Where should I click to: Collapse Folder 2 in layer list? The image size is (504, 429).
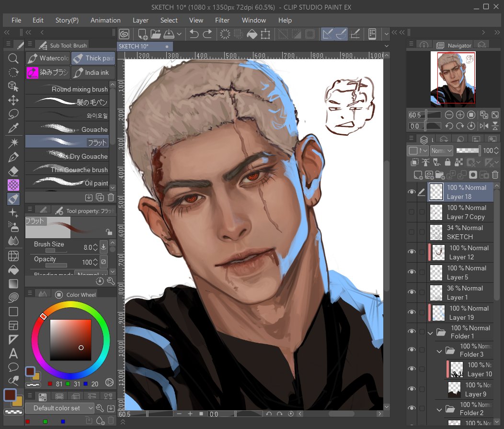click(439, 410)
